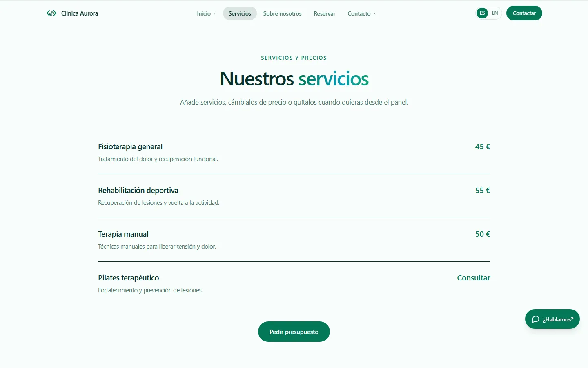
Task: Click description 'Tratamiento del dolor y recuperación funcional.'
Action: [x=158, y=159]
